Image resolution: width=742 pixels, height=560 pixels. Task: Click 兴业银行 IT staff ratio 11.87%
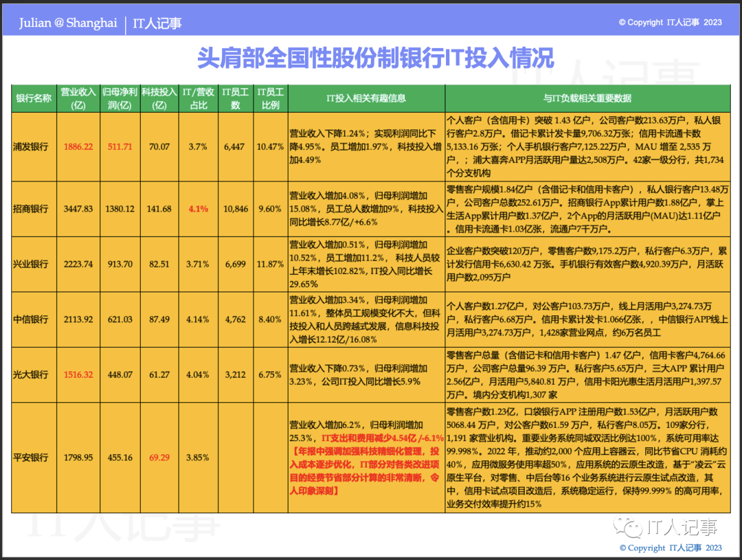pyautogui.click(x=270, y=264)
